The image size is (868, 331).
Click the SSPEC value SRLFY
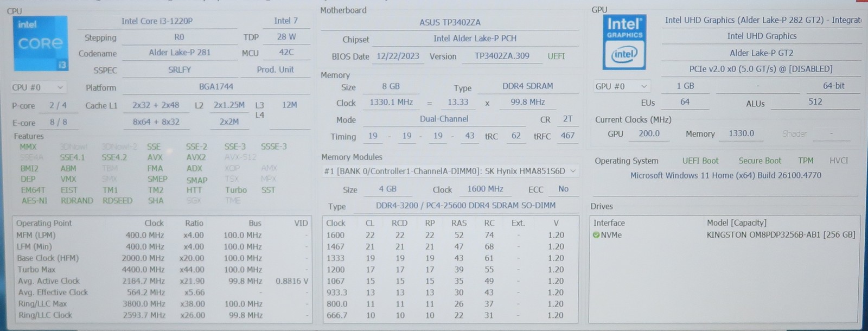180,69
